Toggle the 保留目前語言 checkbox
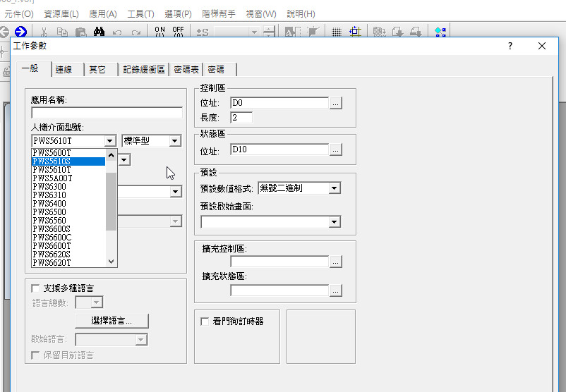 coord(35,355)
